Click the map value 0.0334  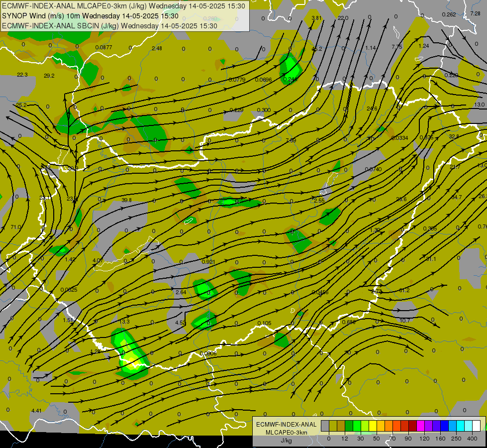tap(400, 138)
